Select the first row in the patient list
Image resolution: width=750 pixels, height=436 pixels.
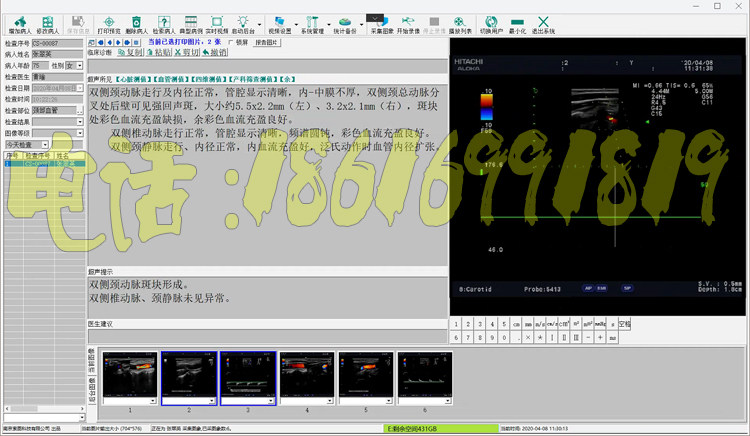[44, 164]
